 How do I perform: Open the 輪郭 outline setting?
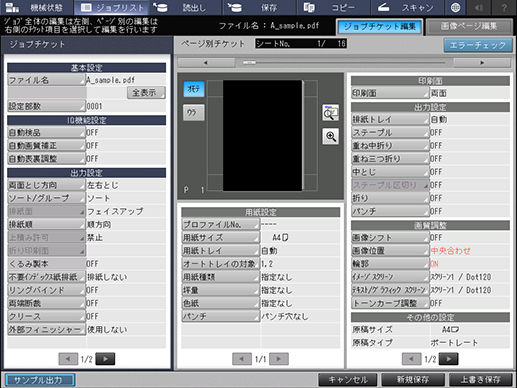click(390, 264)
